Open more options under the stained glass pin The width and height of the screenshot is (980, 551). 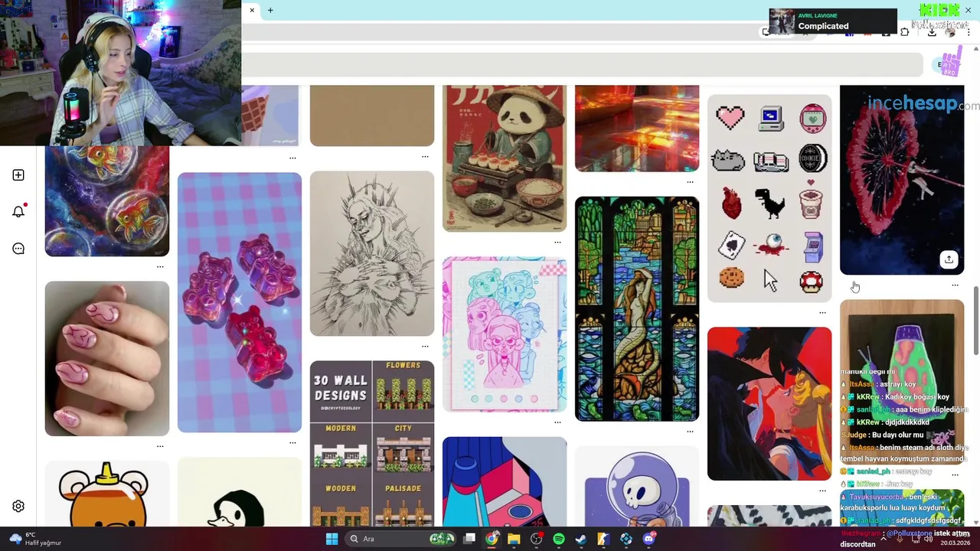[690, 432]
